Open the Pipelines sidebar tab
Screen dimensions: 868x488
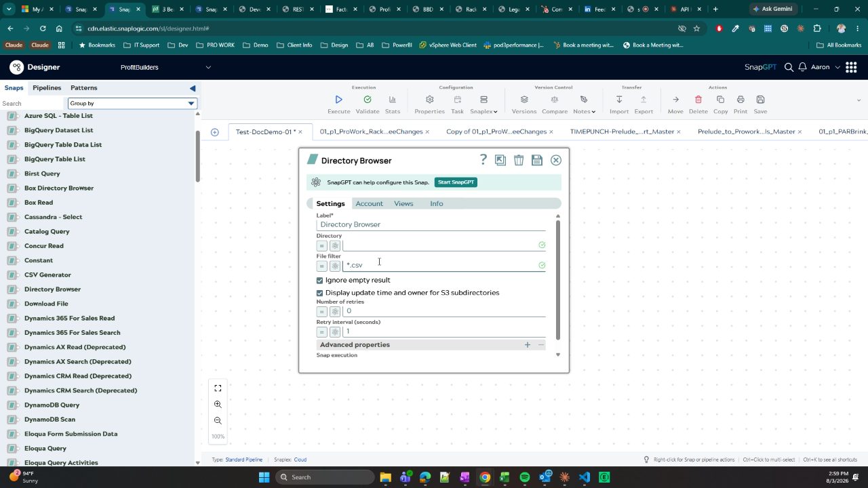tap(47, 88)
